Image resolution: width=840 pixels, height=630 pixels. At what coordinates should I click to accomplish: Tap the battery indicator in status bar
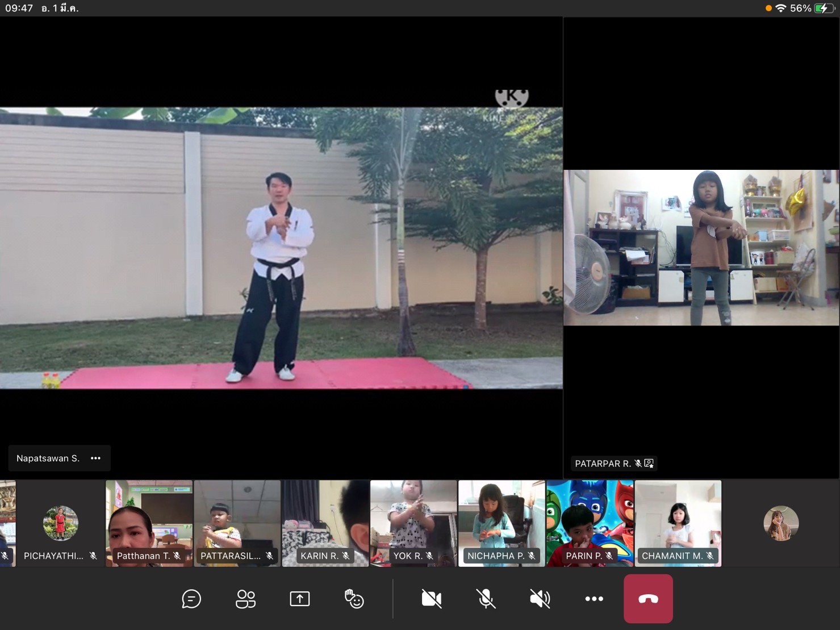click(x=823, y=8)
